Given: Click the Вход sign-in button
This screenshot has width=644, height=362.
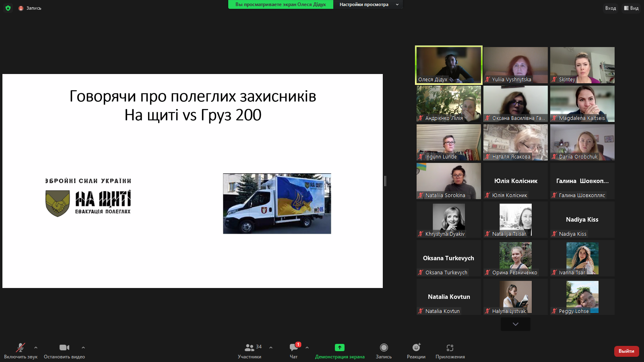Looking at the screenshot, I should tap(610, 8).
